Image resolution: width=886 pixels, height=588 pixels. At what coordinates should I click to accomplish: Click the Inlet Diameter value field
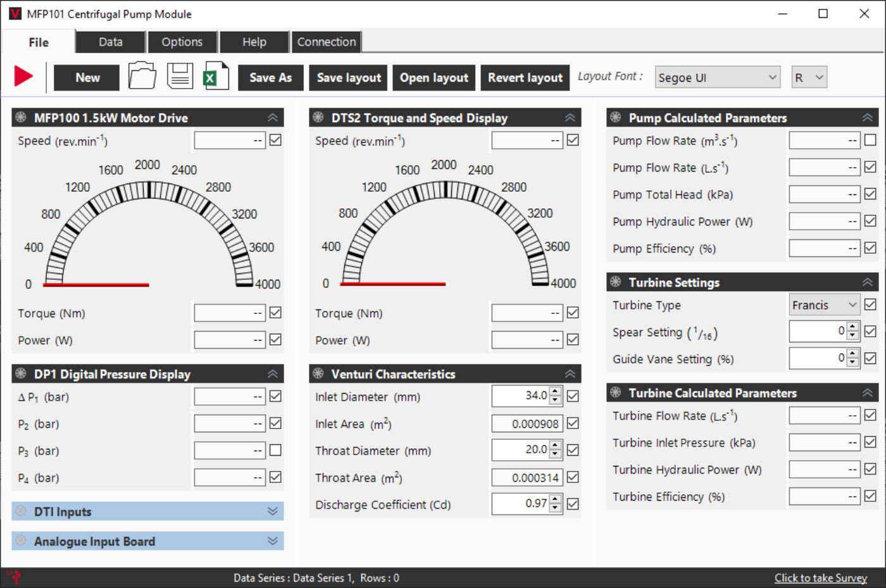[x=520, y=396]
